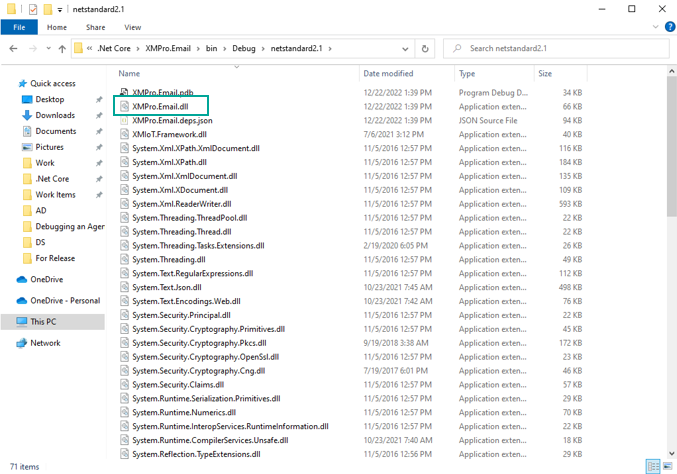677x474 pixels.
Task: Refresh the netstandard2.1 folder view
Action: click(425, 48)
